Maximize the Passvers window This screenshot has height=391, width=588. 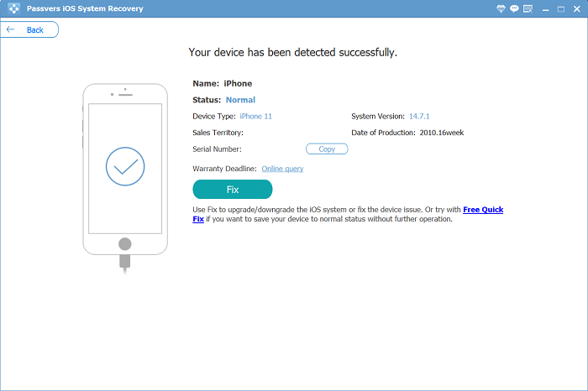coord(561,9)
